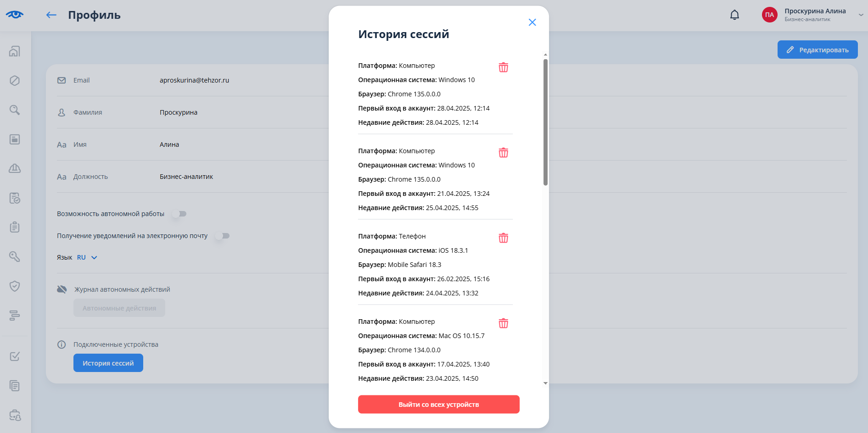Delete the iOS 18.3.1 phone session

pos(503,238)
